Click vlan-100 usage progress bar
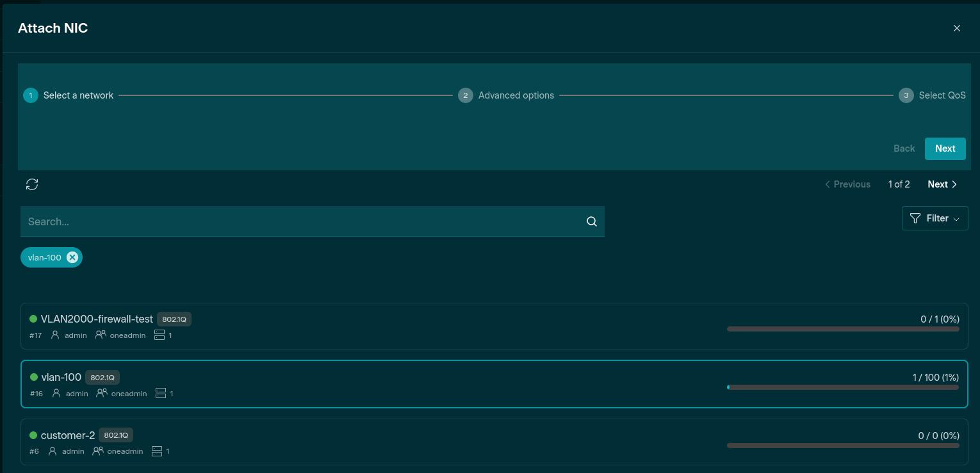The image size is (980, 473). 842,387
